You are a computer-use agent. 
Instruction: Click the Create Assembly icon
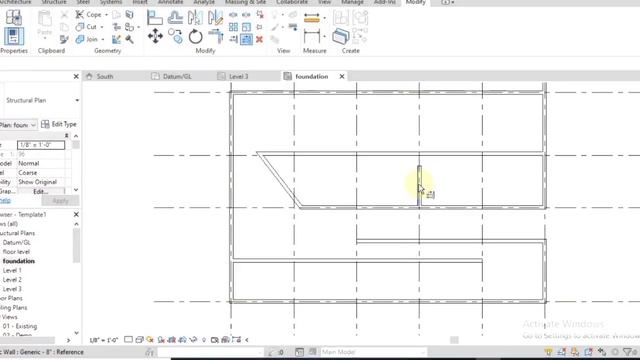tap(340, 18)
